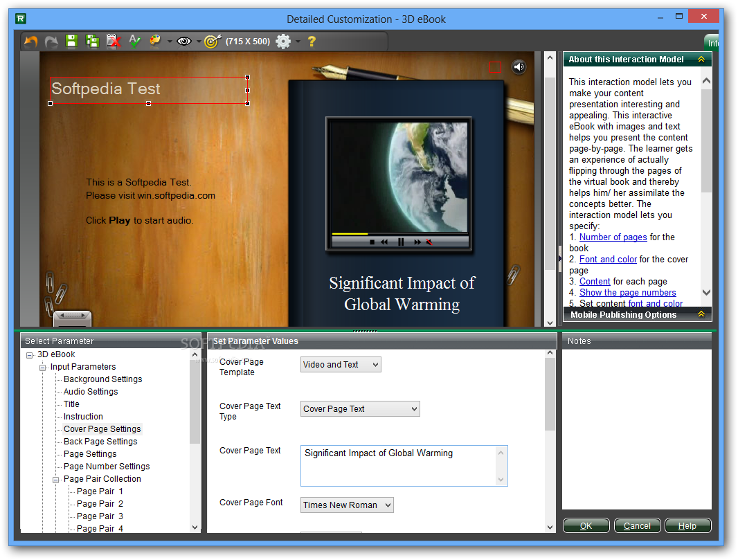
Task: Pause the cover video
Action: (401, 242)
